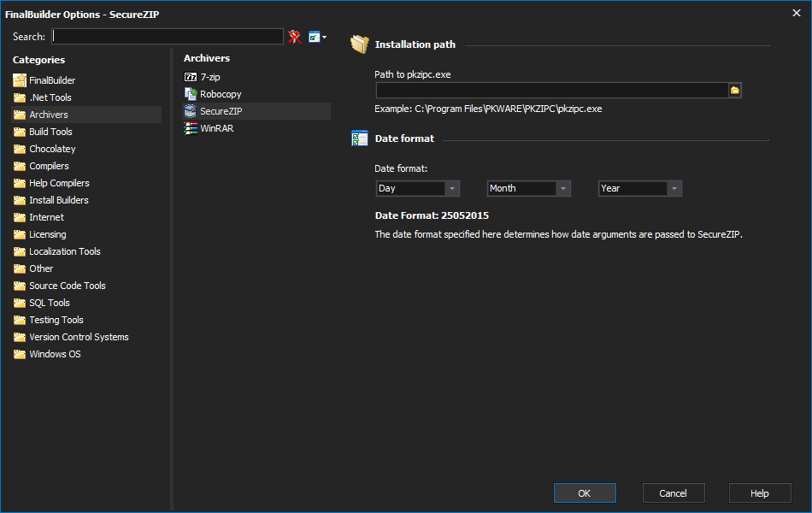Image resolution: width=812 pixels, height=513 pixels.
Task: Click the WinRAR icon
Action: click(191, 128)
